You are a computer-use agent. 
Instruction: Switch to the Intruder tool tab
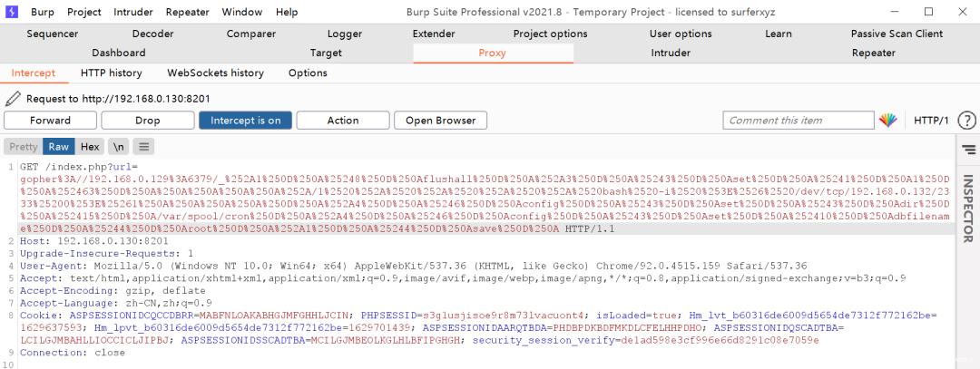(671, 53)
